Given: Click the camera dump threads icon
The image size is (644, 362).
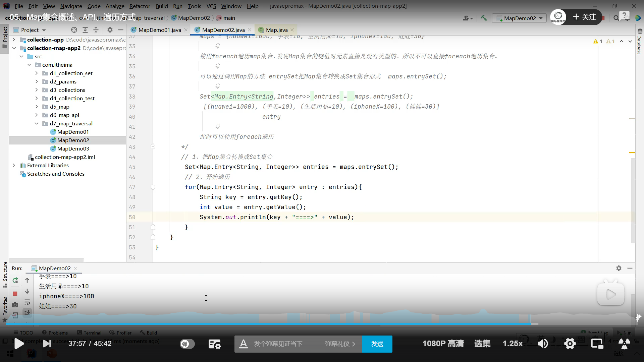Looking at the screenshot, I should point(15,305).
